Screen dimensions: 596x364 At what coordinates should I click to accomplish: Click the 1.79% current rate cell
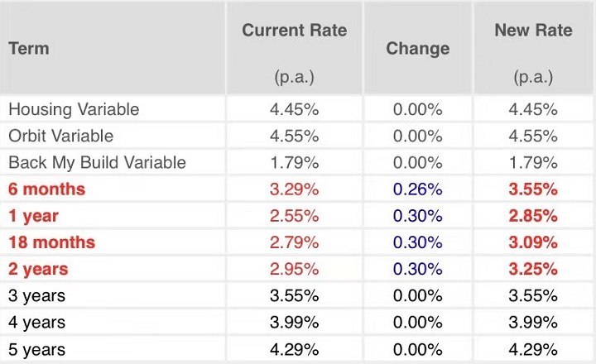pyautogui.click(x=294, y=163)
